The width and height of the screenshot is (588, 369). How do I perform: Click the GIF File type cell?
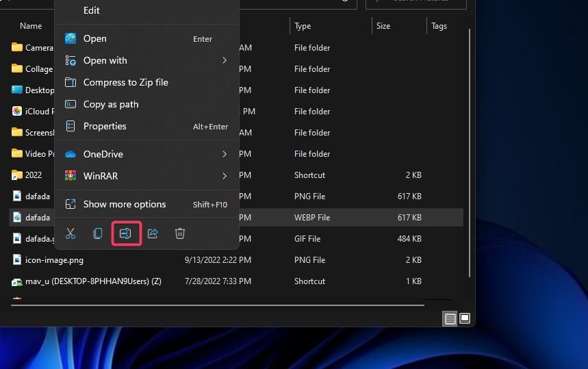(307, 238)
